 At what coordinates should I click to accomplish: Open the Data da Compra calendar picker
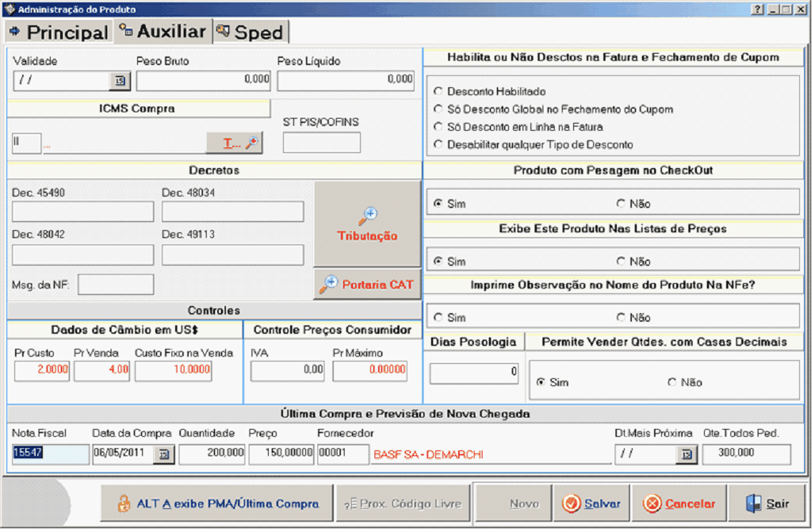point(164,455)
